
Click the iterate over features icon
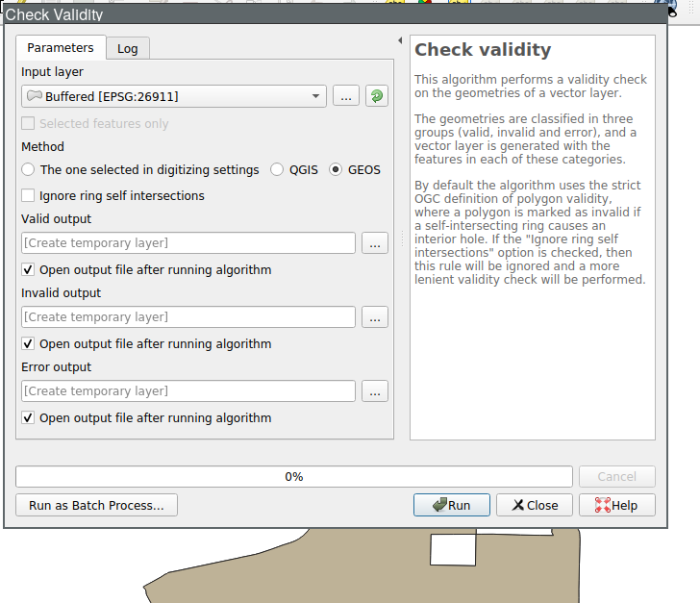377,96
